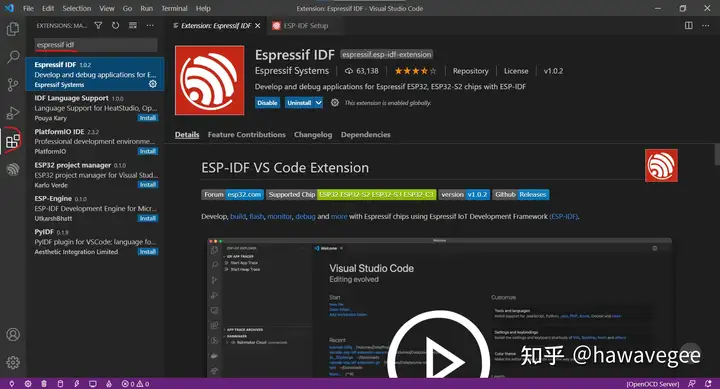
Task: Click the 'flash' link in description
Action: 257,216
